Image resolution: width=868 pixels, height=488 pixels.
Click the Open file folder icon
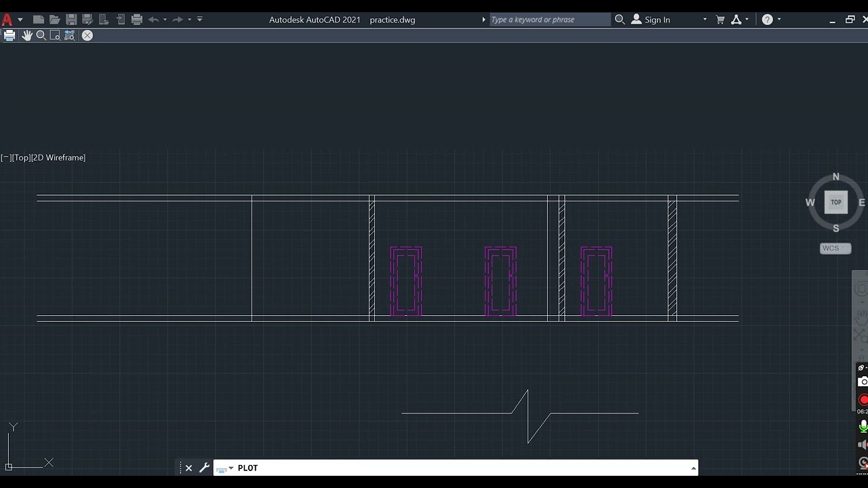coord(55,20)
